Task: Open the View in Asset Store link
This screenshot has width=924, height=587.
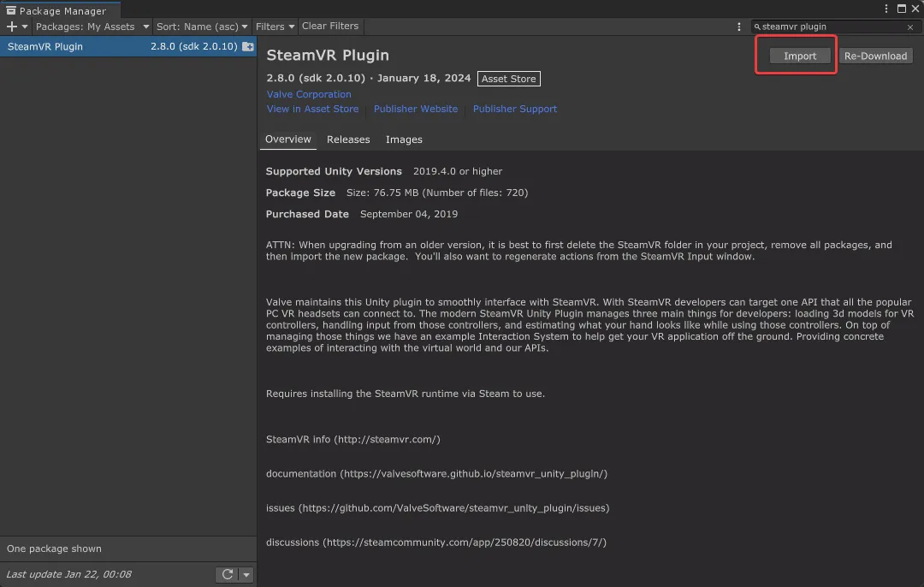Action: click(x=312, y=109)
